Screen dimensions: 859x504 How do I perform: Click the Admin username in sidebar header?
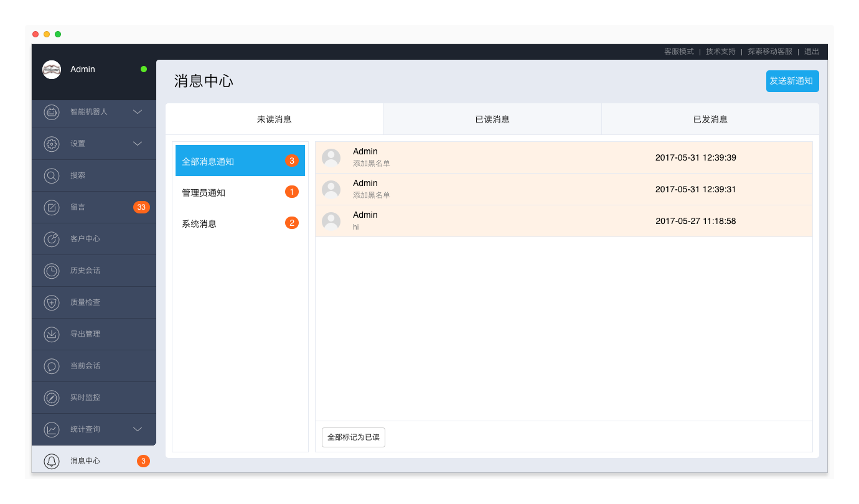pyautogui.click(x=83, y=69)
